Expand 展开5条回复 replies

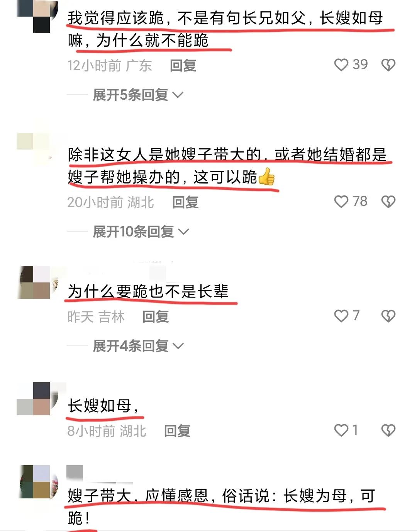[x=138, y=95]
